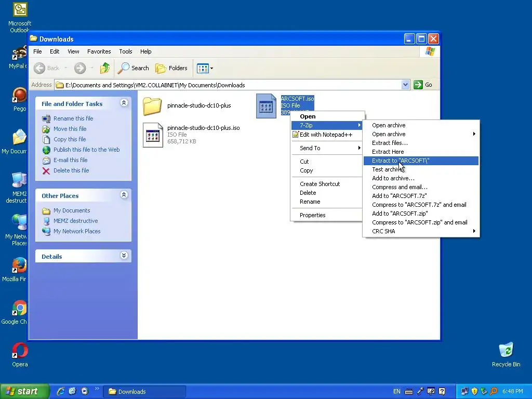The width and height of the screenshot is (532, 399).
Task: Choose Edit with Notepad++
Action: coord(326,135)
